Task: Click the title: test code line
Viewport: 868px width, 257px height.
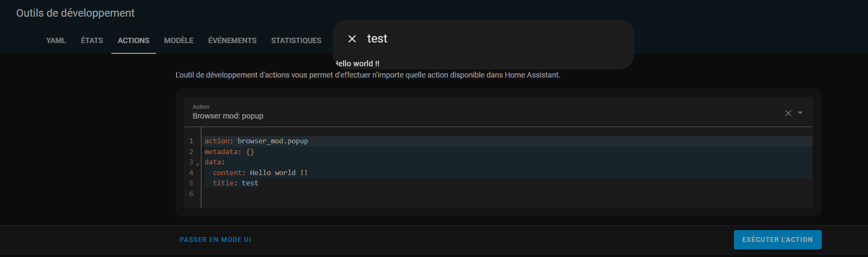Action: coord(236,183)
